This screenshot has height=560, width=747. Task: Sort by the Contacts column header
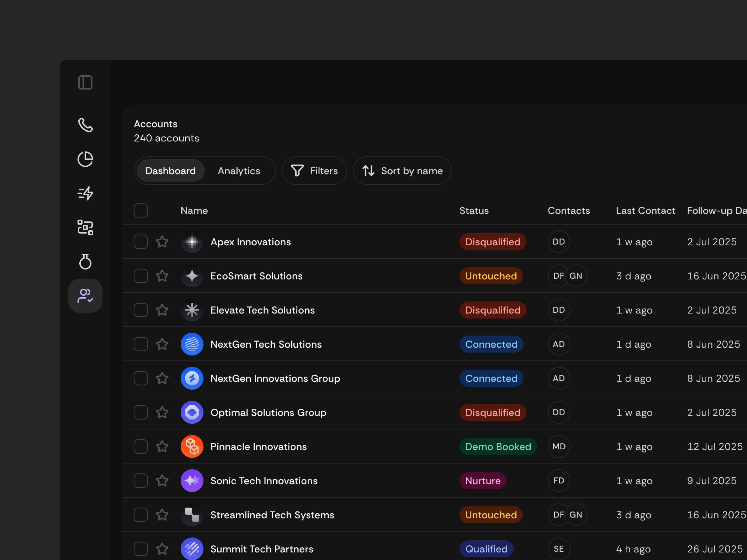[569, 210]
